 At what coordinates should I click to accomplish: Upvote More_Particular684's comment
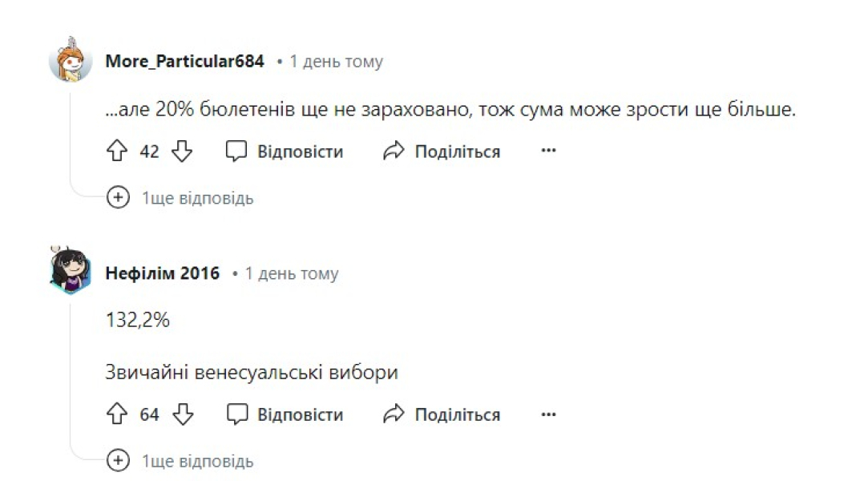coord(117,151)
